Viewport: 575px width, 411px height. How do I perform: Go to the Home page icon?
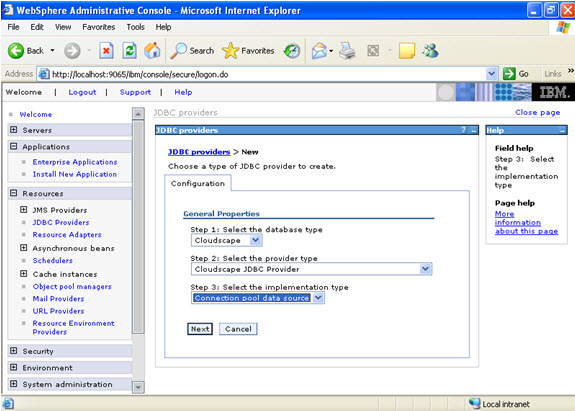point(152,51)
